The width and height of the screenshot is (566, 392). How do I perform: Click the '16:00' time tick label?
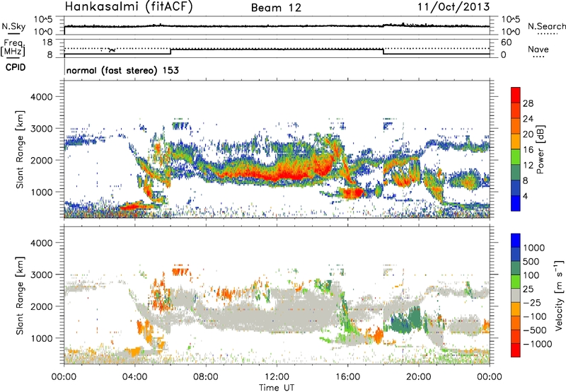point(347,377)
